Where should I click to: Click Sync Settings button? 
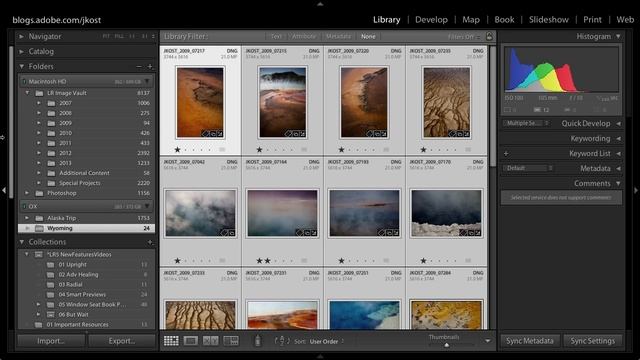(593, 341)
